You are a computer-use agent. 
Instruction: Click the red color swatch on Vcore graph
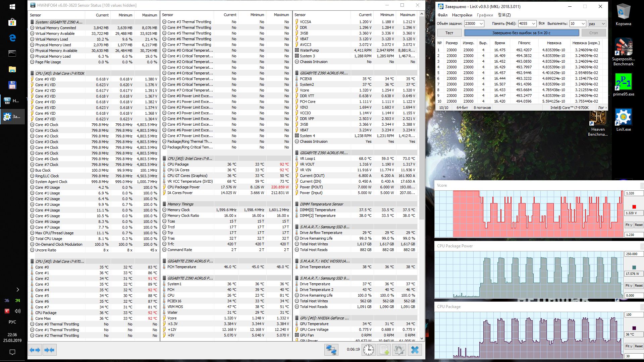click(634, 207)
